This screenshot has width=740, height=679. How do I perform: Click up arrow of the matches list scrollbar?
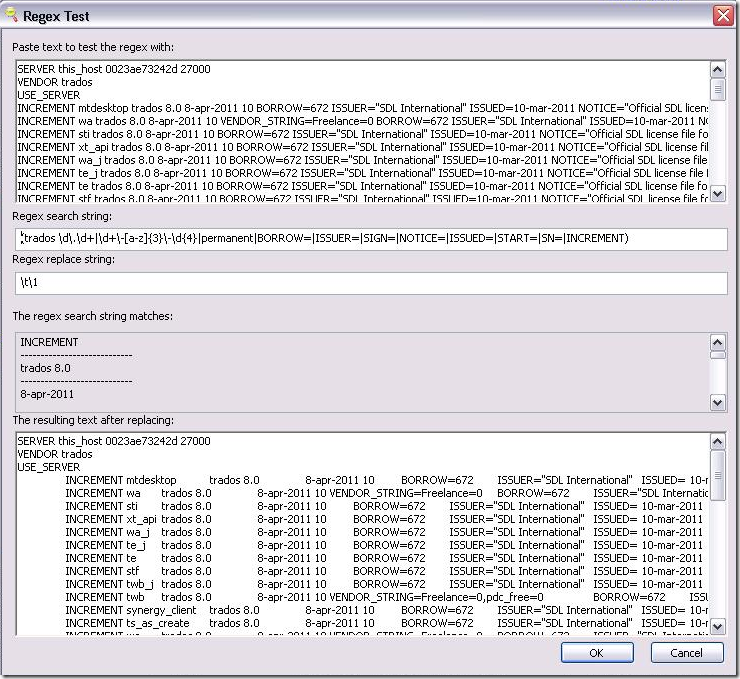tap(718, 342)
